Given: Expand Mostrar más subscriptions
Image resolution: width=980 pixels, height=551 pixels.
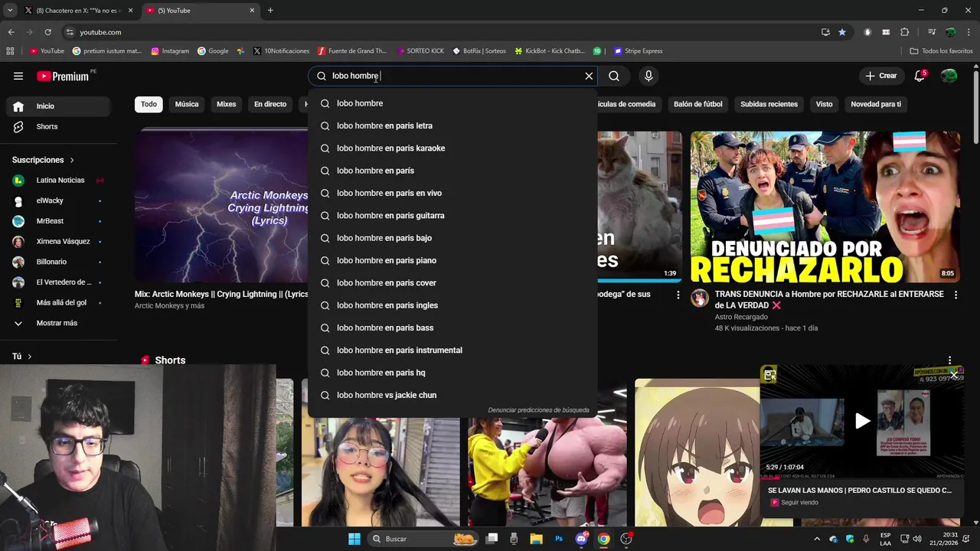Looking at the screenshot, I should 58,323.
